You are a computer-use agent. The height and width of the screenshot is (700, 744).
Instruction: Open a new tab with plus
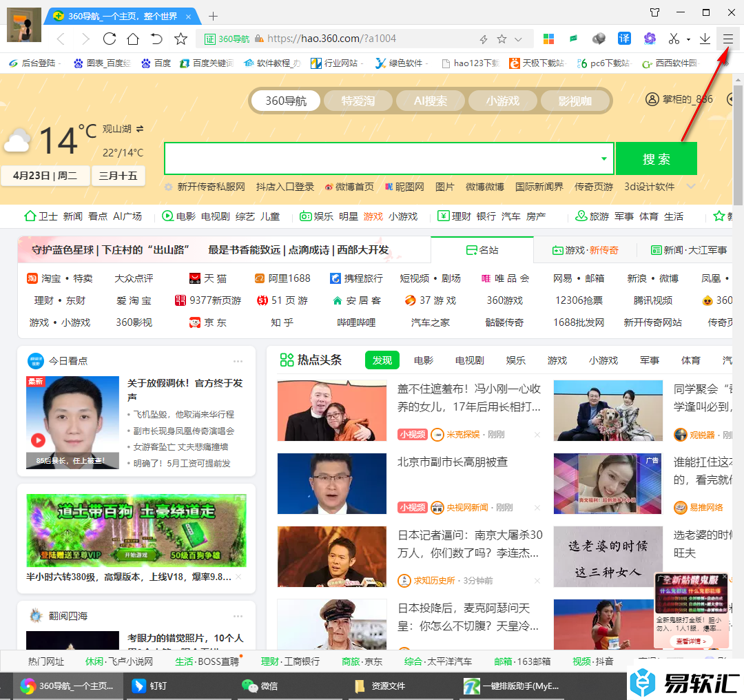213,16
